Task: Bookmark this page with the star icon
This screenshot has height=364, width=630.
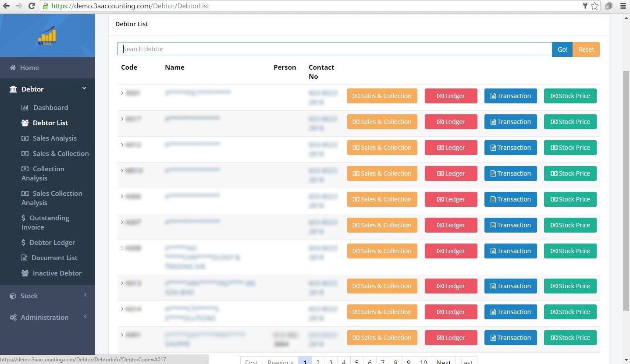Action: coord(594,6)
